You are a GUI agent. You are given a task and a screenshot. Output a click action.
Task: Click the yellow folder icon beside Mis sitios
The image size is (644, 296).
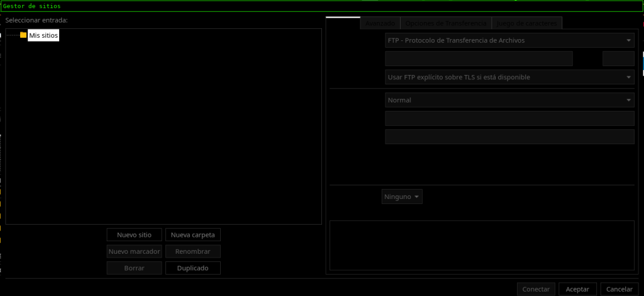[23, 35]
